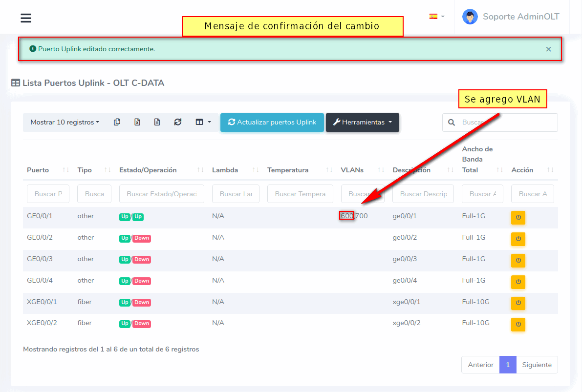Open Soporte AdminOLT user menu
Viewport: 582px width, 392px height.
(x=511, y=17)
